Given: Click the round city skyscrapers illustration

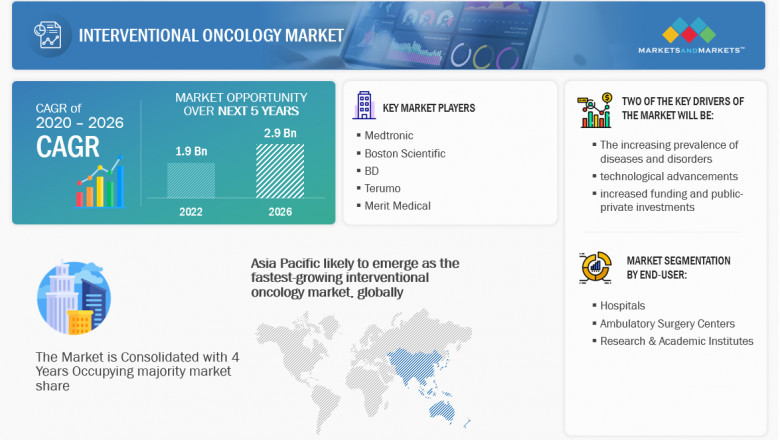Looking at the screenshot, I should coord(74,298).
